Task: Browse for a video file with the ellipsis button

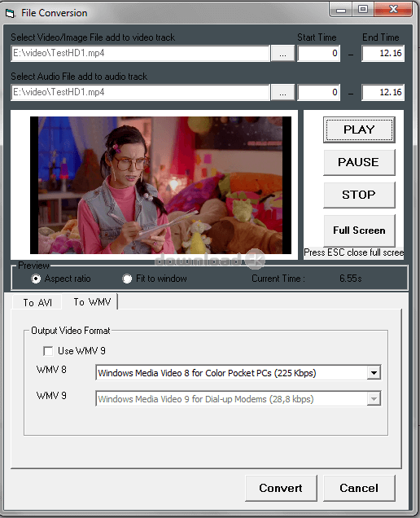Action: click(282, 53)
